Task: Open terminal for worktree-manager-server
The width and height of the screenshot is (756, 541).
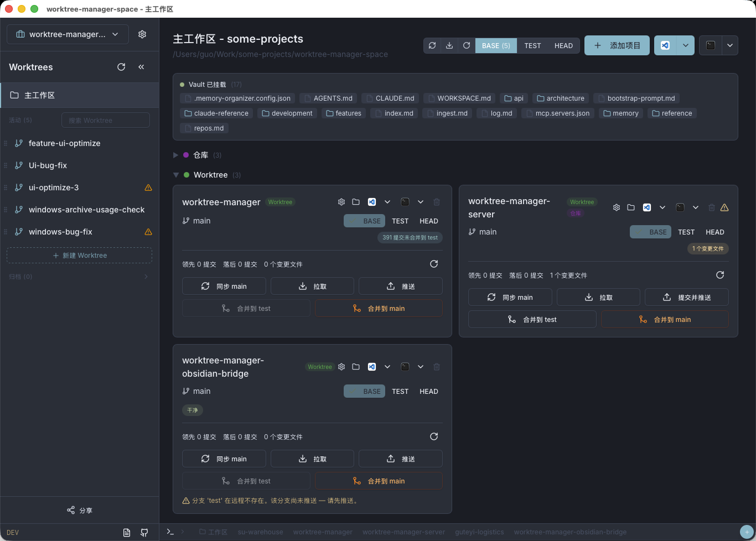Action: click(680, 207)
